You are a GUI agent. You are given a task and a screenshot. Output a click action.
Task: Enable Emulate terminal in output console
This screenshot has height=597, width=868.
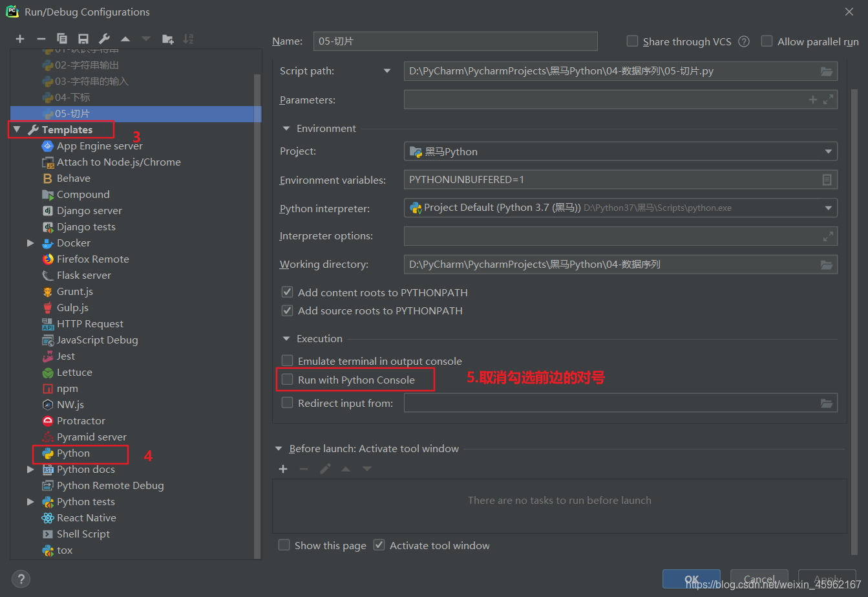[x=288, y=361]
